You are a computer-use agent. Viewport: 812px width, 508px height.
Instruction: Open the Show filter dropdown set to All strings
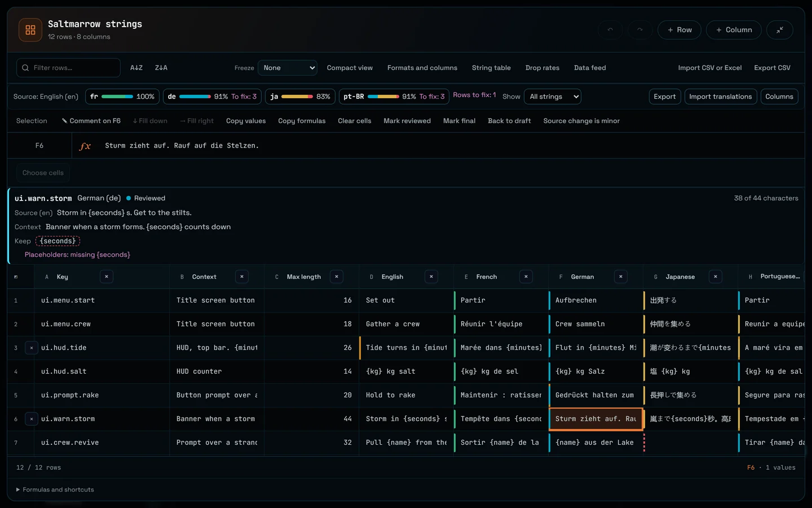[x=553, y=97]
